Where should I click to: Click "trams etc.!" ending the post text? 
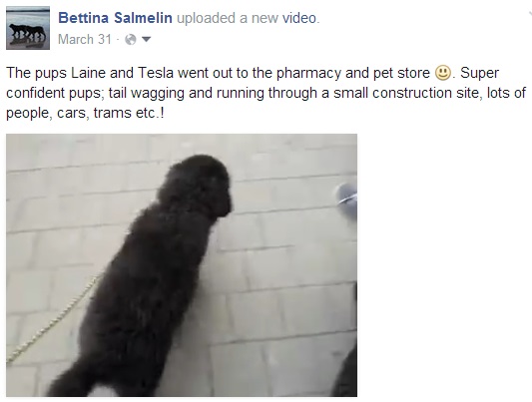point(129,113)
